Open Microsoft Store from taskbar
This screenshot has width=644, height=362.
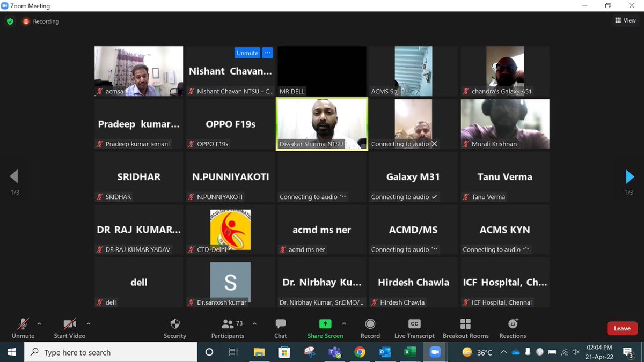click(284, 352)
